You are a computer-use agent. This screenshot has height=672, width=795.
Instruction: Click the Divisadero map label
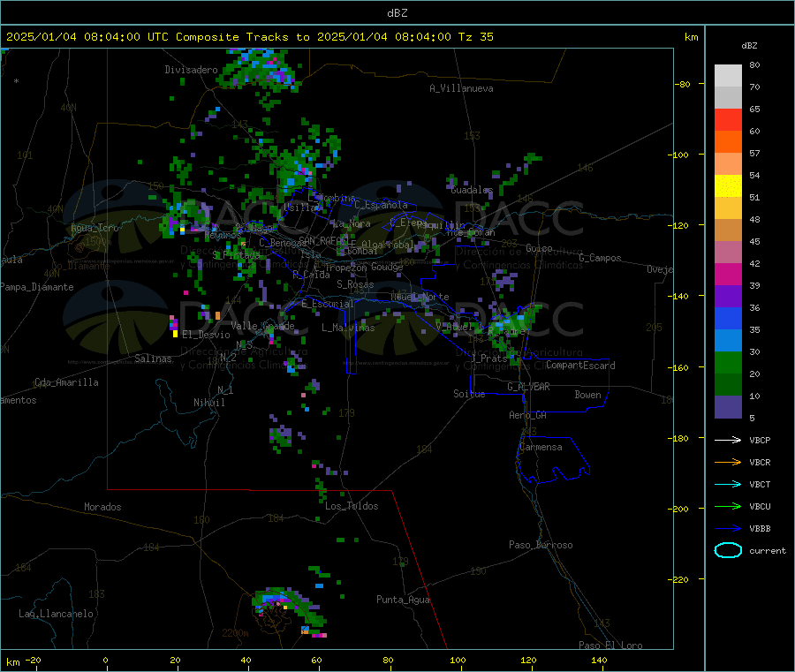[x=191, y=70]
